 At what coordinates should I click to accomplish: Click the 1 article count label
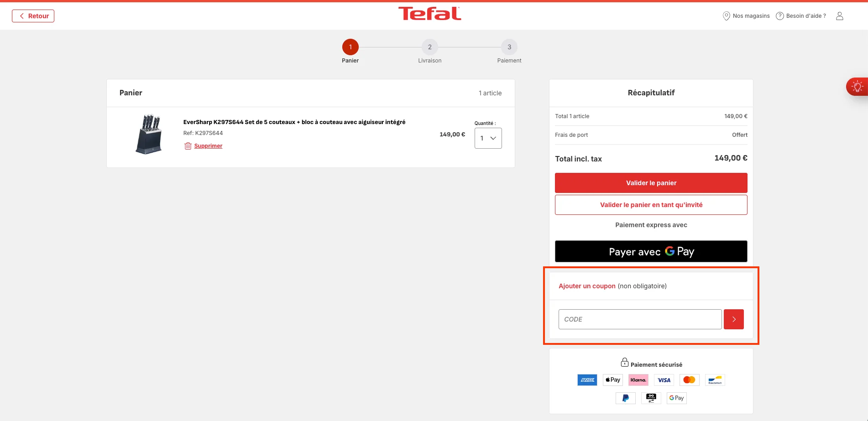point(490,93)
